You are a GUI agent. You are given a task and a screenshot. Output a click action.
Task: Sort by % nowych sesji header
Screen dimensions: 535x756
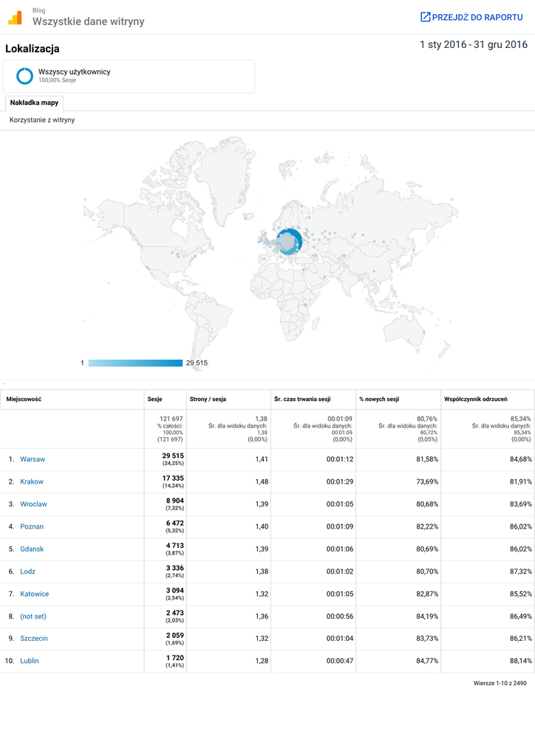(x=379, y=399)
